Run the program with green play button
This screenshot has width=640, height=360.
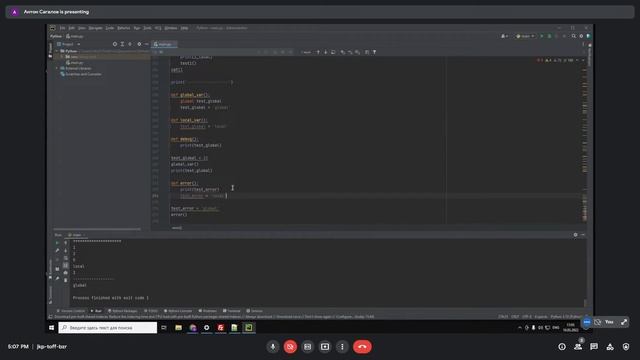(542, 36)
